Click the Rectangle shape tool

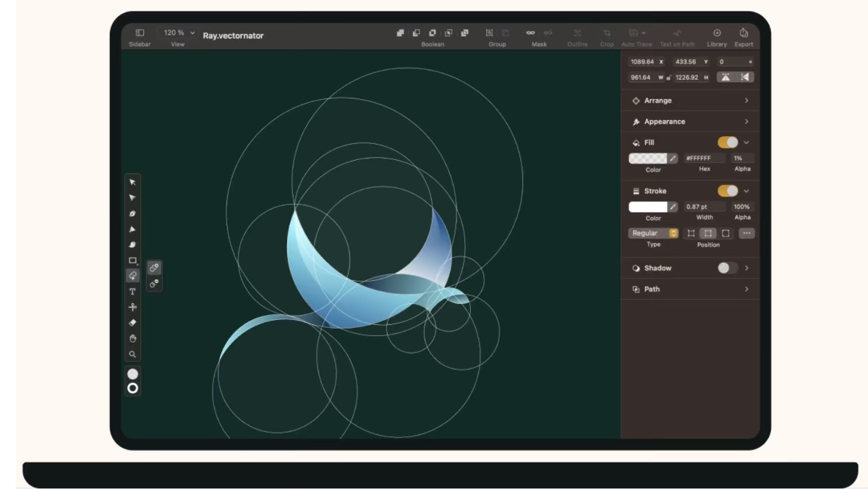pyautogui.click(x=132, y=261)
